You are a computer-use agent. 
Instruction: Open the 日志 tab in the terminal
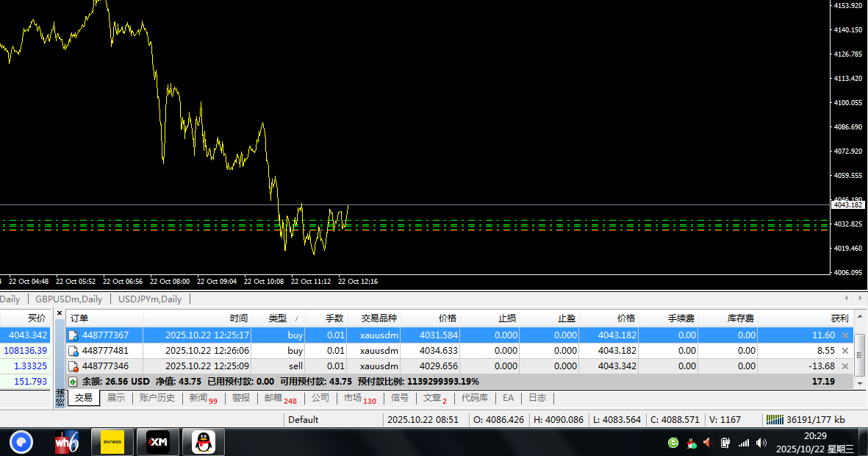point(537,398)
